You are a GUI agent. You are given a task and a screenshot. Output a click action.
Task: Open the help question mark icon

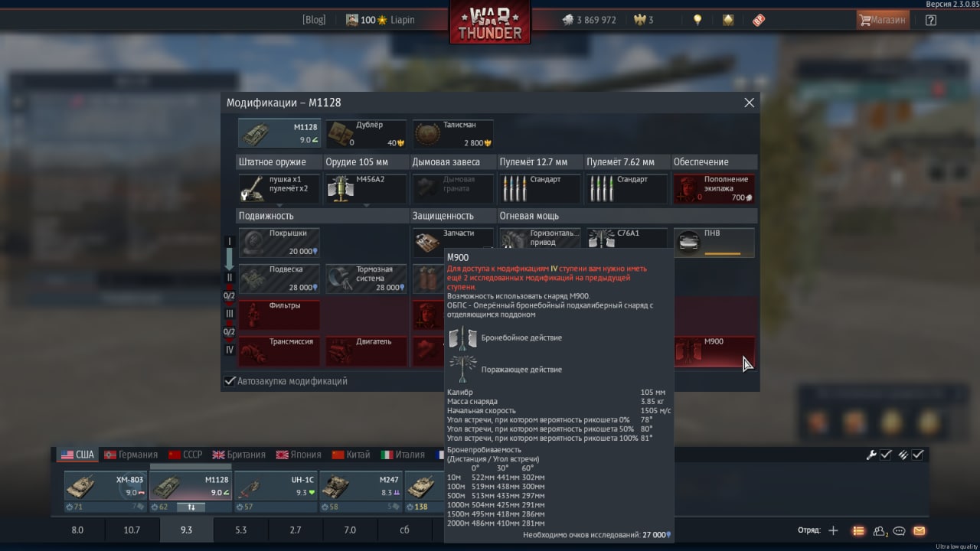930,21
